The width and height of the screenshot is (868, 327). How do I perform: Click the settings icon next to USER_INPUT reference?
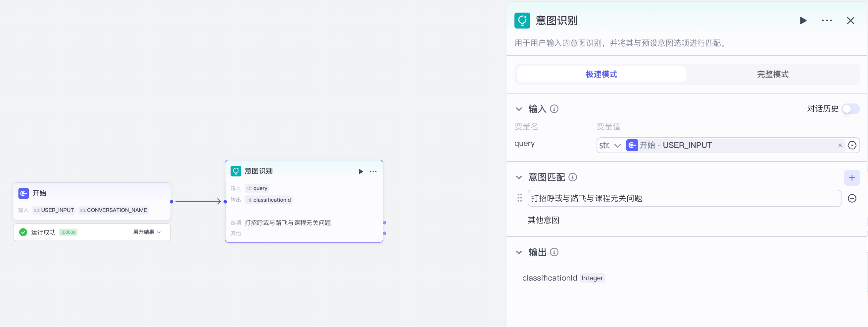[x=852, y=145]
